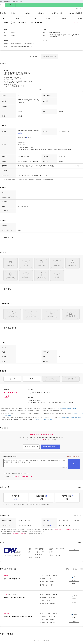Screen dimensions: 83x644
Task: Open the 직업 능력 개발 menu
Action: click(57, 13)
